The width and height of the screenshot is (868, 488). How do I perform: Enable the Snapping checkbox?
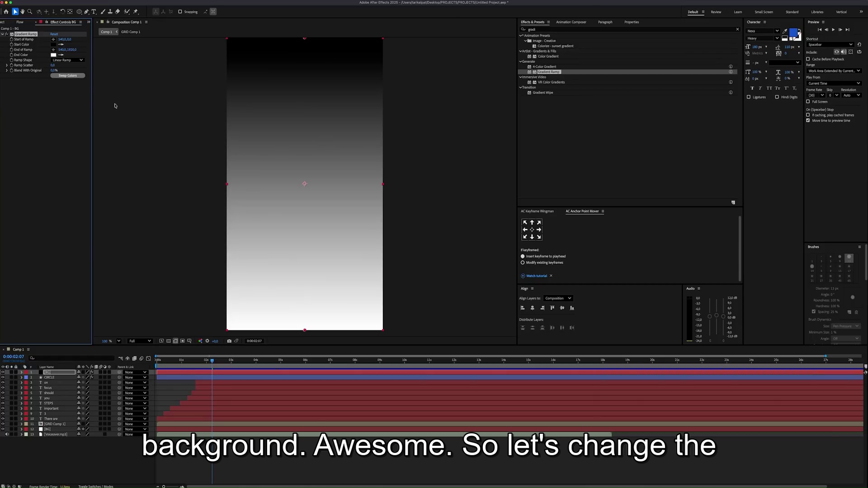click(180, 12)
